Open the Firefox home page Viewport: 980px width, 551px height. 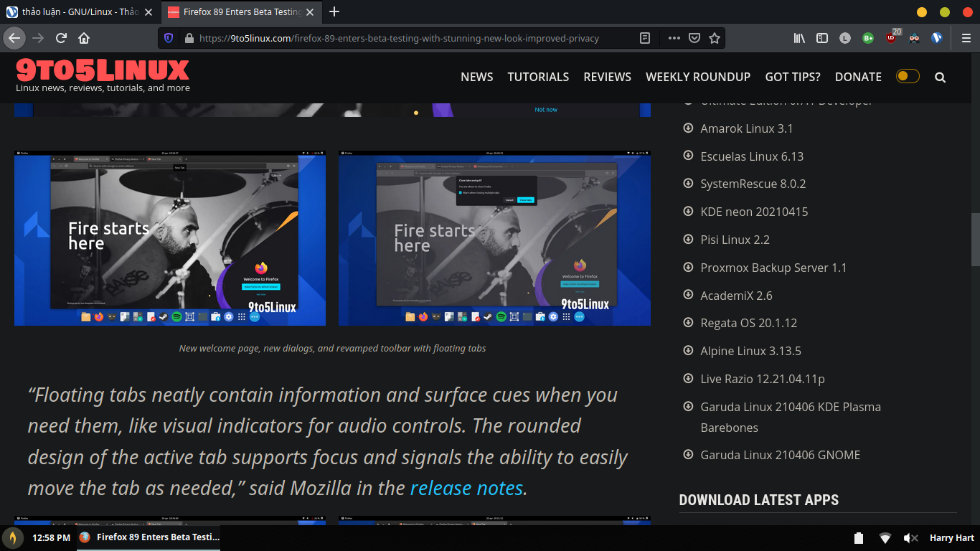coord(84,38)
